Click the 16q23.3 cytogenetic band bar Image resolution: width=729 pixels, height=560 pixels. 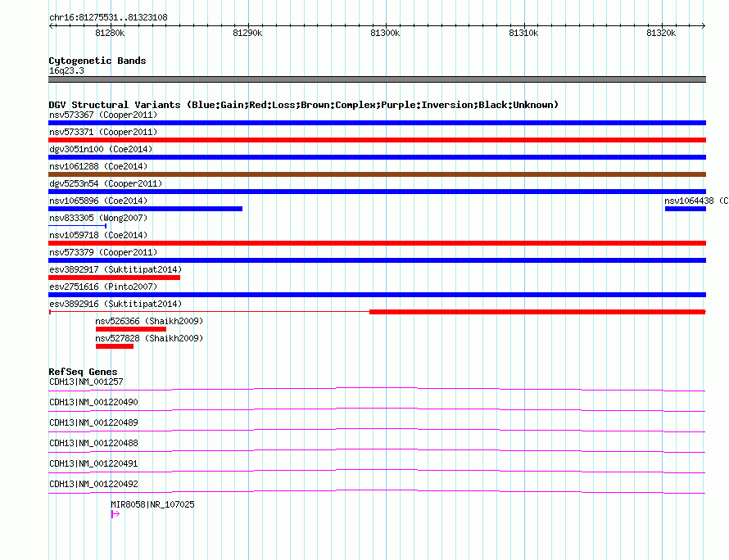(377, 79)
